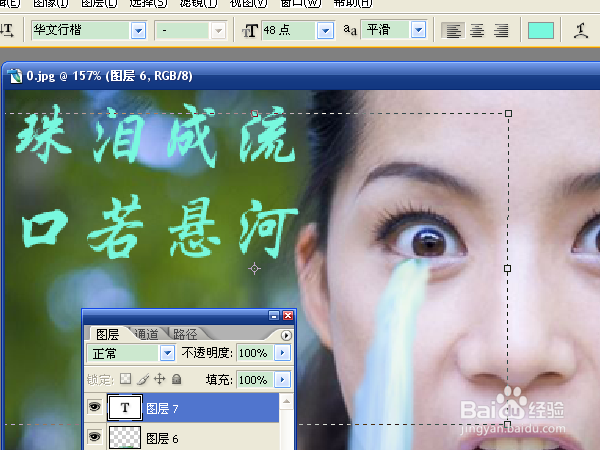
Task: Switch to the 通道 tab
Action: pyautogui.click(x=147, y=334)
